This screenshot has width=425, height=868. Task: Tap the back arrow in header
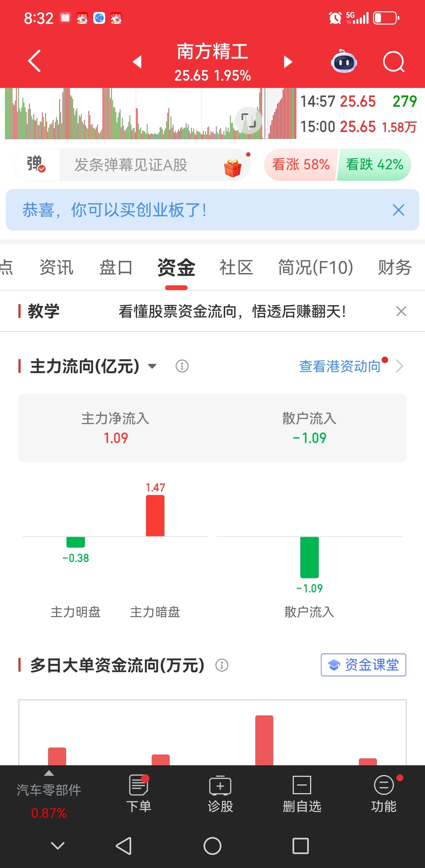tap(34, 61)
